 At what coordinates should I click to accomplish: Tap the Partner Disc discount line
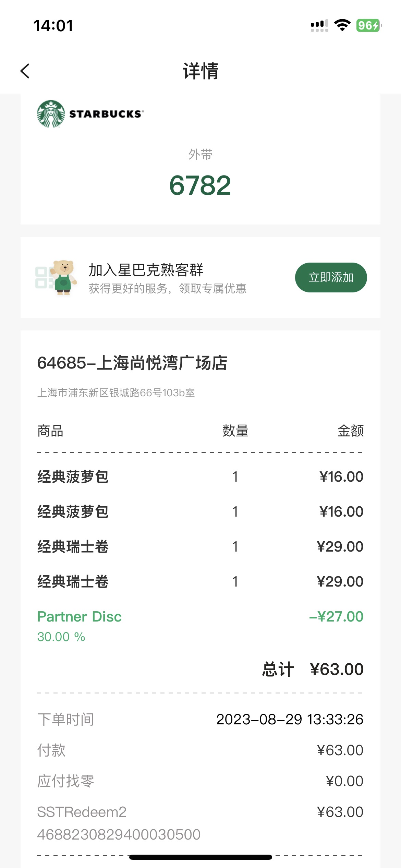pyautogui.click(x=200, y=626)
